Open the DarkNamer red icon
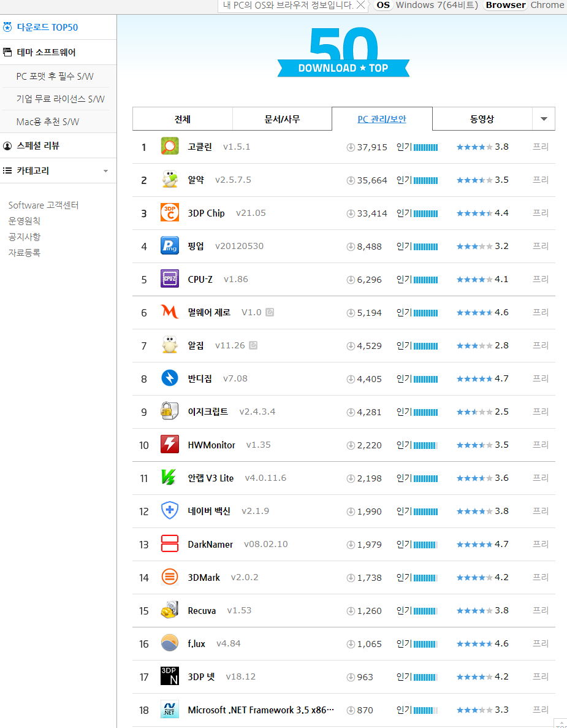This screenshot has height=728, width=567. click(170, 543)
